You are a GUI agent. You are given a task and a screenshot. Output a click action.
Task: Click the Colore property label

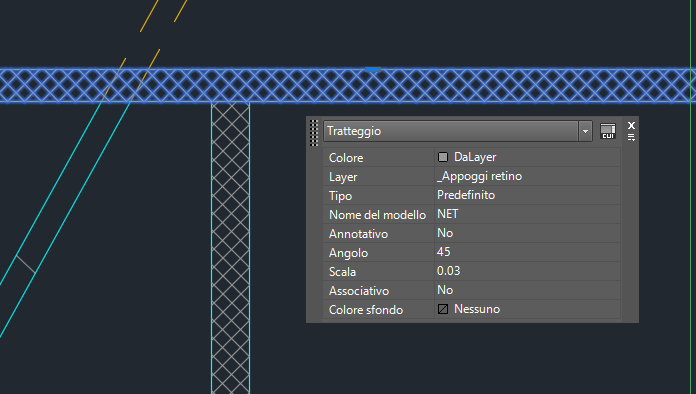pos(346,158)
